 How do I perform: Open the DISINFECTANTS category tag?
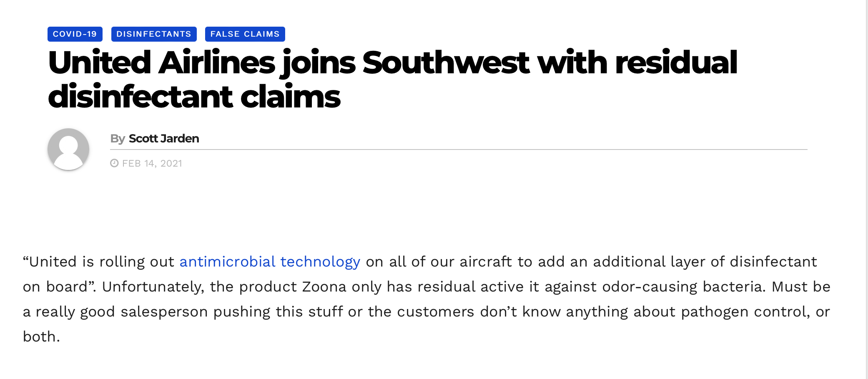pos(154,34)
